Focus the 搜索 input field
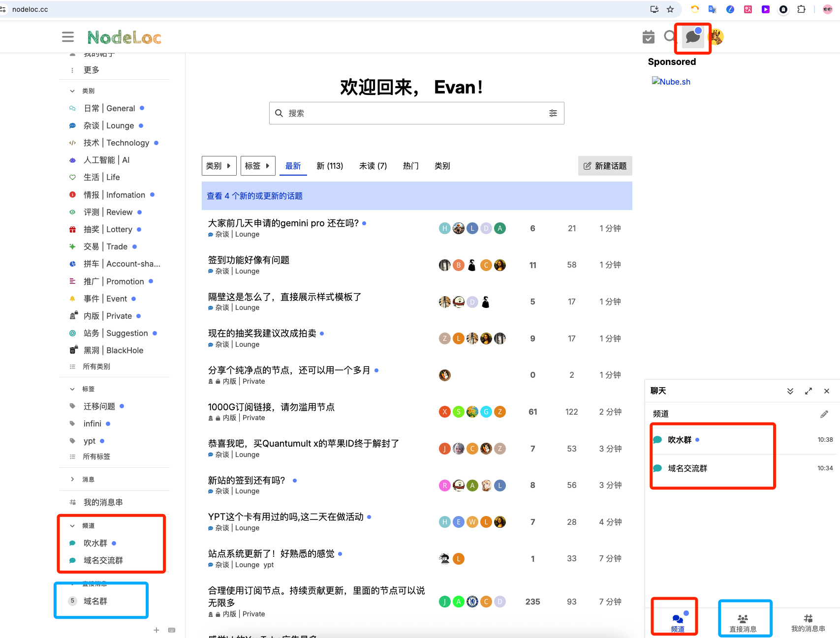Image resolution: width=840 pixels, height=638 pixels. pos(416,113)
